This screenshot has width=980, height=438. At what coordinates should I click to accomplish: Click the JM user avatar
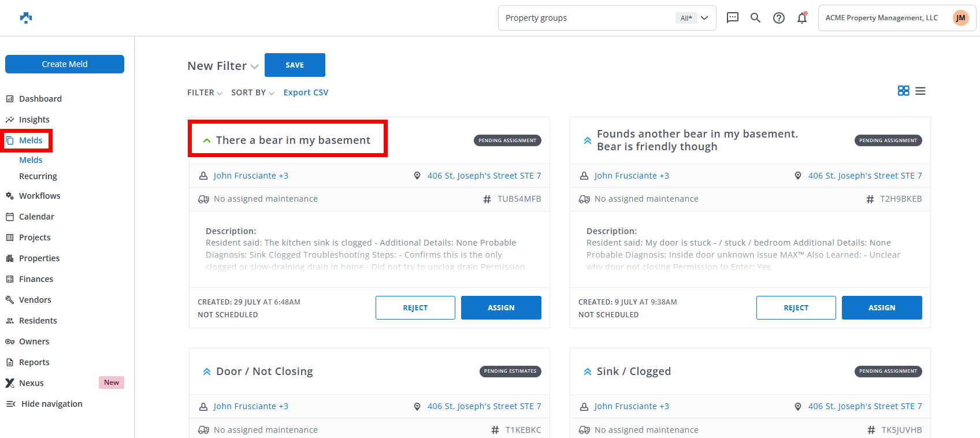coord(960,18)
